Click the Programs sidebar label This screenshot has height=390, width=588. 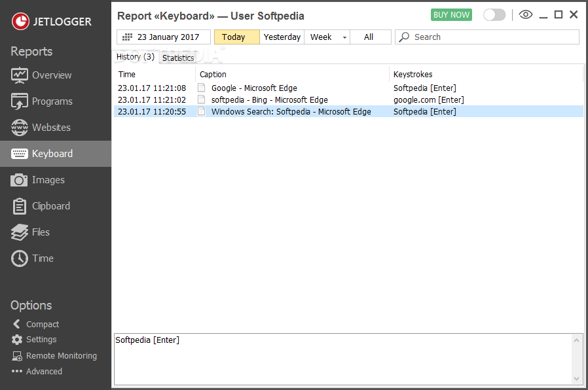[52, 101]
